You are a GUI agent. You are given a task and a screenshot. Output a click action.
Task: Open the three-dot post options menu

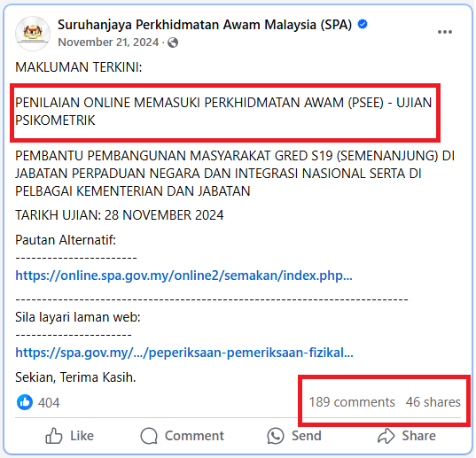point(445,32)
